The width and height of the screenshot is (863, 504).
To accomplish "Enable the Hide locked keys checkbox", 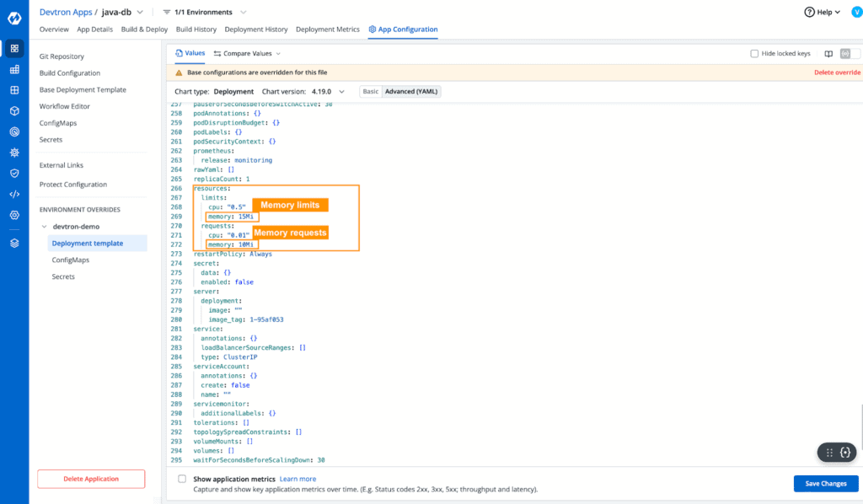I will tap(754, 53).
